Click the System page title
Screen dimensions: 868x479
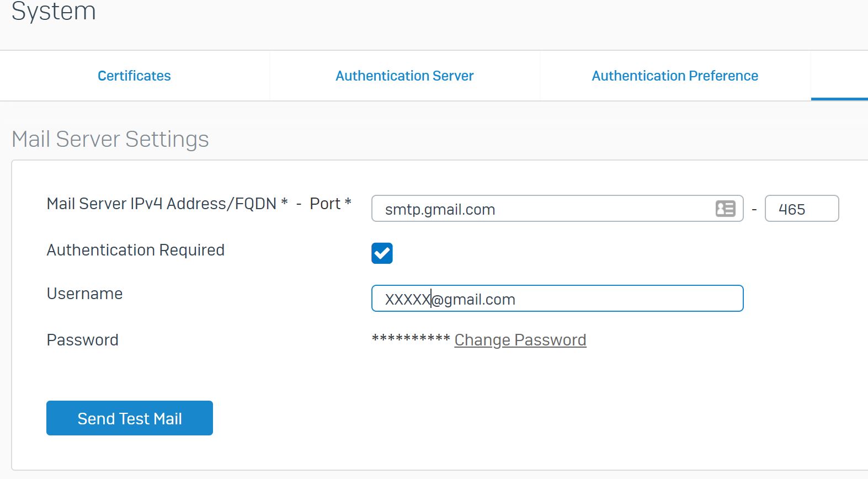[x=54, y=11]
